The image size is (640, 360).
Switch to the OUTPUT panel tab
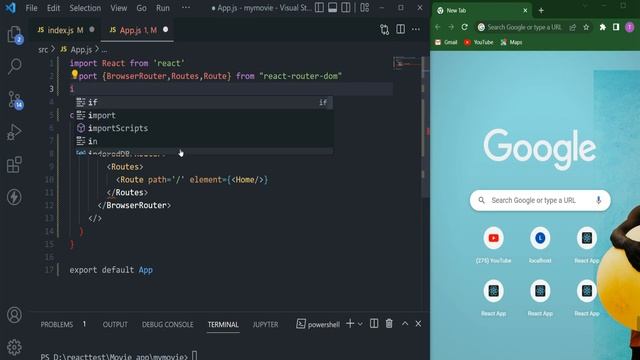(x=115, y=324)
